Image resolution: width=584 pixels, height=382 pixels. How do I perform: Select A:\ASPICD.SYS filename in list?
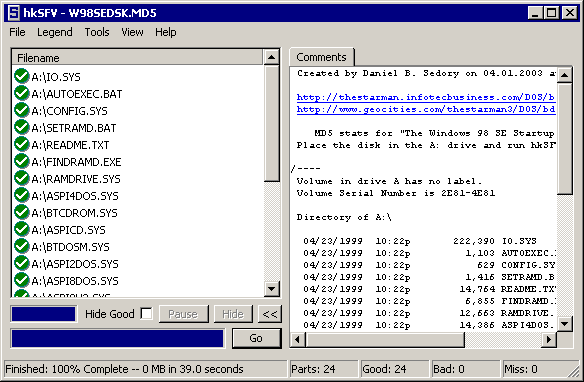[69, 230]
